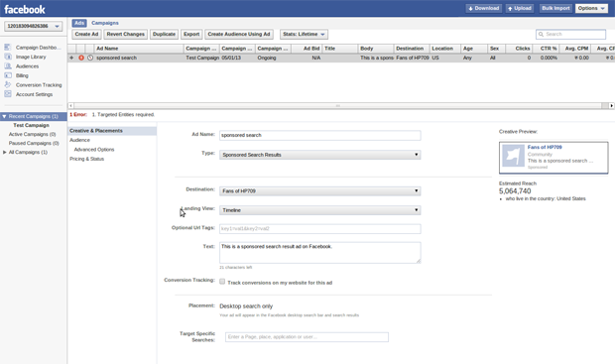Open Billing link text
The image size is (615, 364).
(22, 75)
